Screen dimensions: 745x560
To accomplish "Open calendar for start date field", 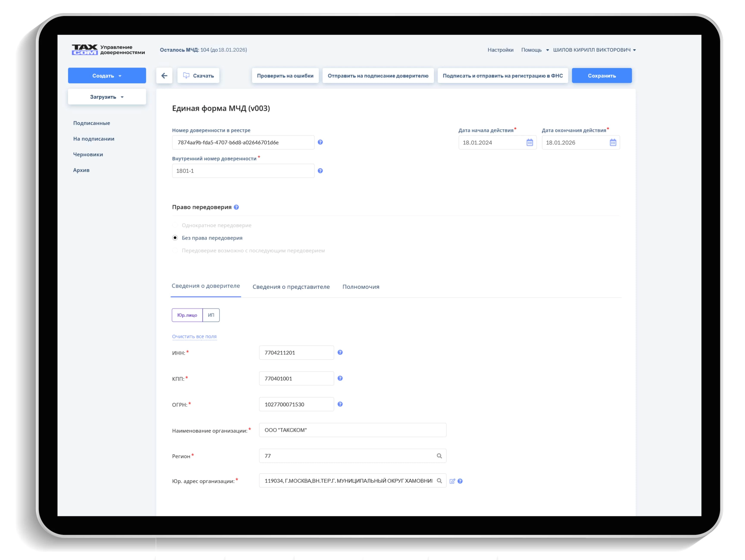I will 529,143.
